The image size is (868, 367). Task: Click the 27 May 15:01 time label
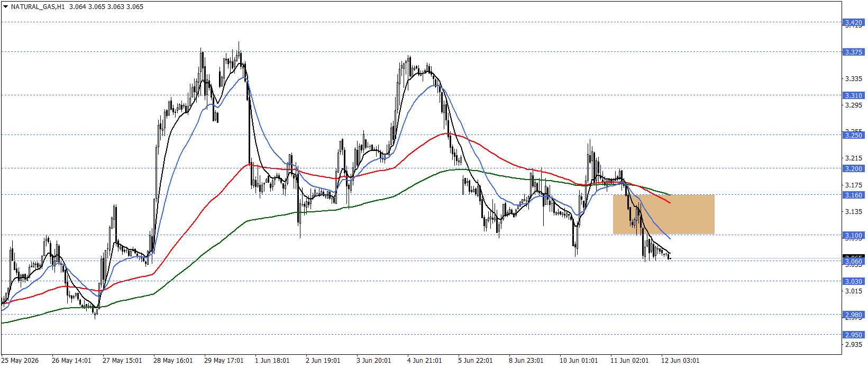coord(122,361)
